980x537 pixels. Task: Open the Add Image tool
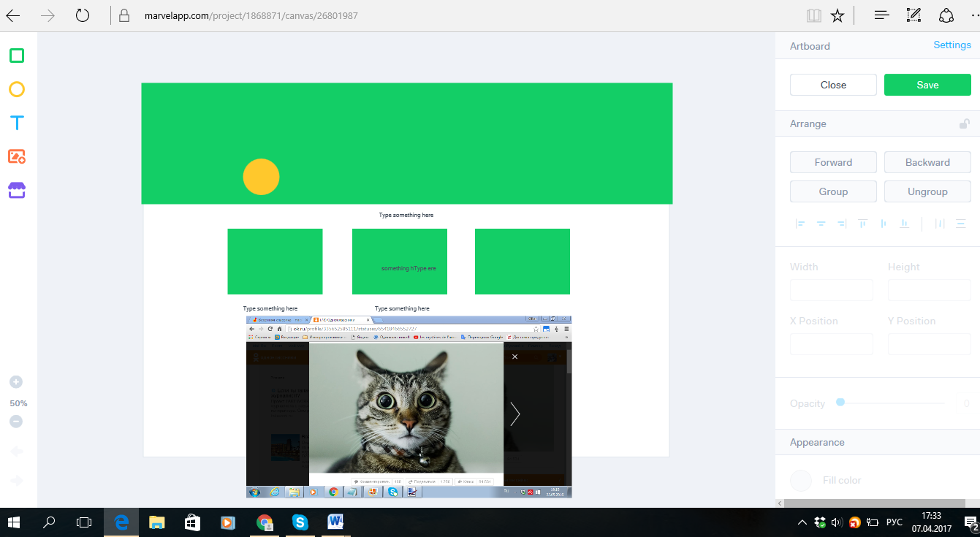(17, 156)
